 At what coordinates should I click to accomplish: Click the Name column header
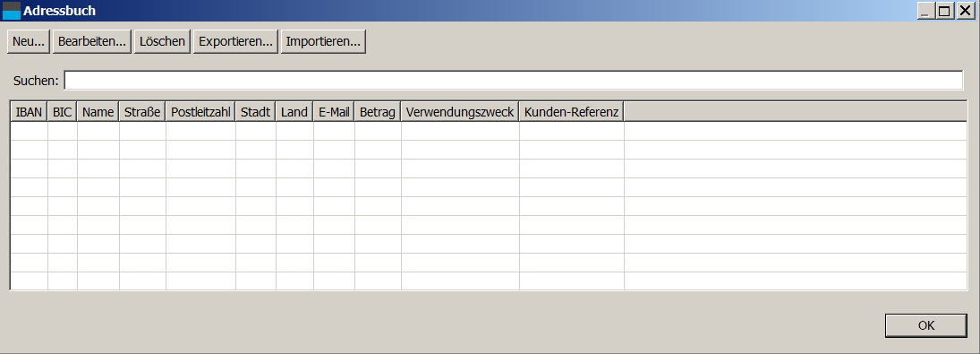(x=98, y=112)
